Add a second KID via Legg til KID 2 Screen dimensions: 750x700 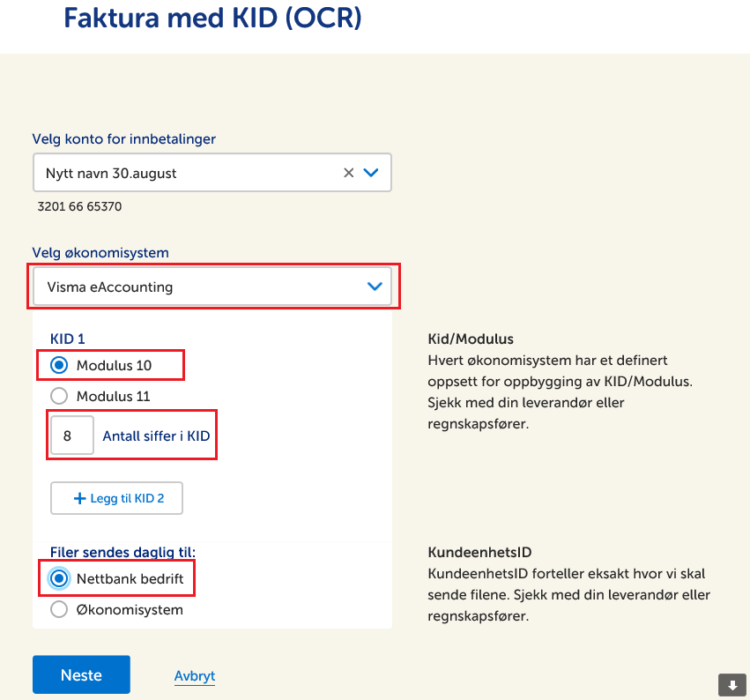coord(117,498)
